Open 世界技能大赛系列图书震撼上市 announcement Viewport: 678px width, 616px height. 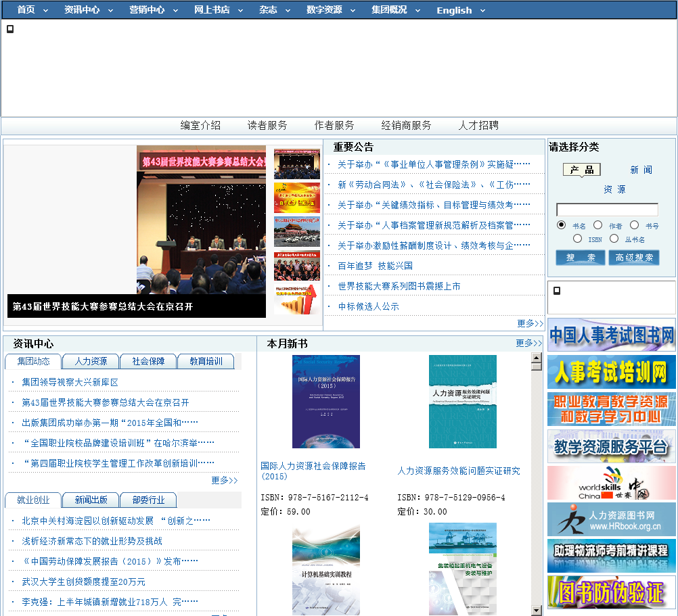pos(399,286)
